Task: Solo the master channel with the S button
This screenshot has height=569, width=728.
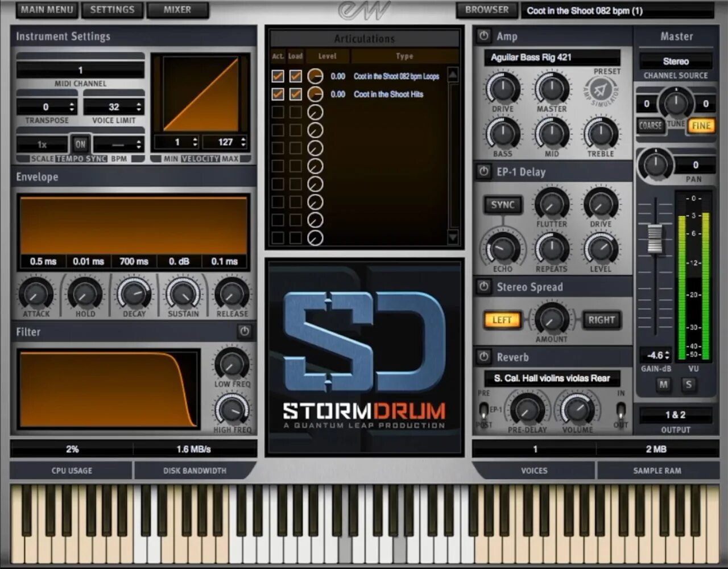Action: pos(689,385)
